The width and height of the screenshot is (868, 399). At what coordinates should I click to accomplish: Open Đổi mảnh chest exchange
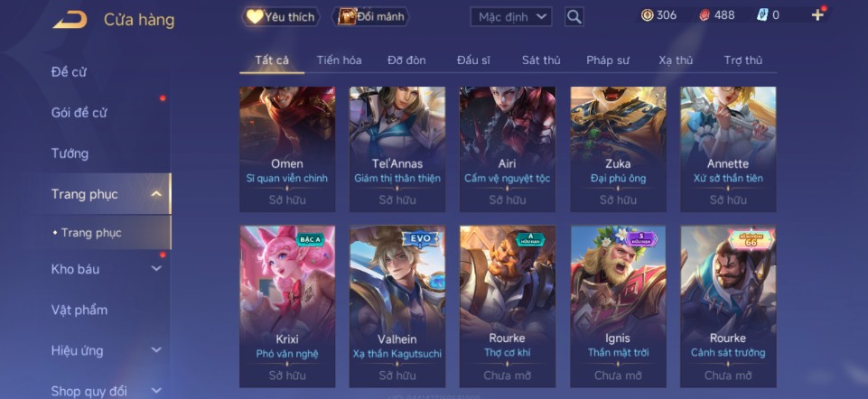click(370, 16)
